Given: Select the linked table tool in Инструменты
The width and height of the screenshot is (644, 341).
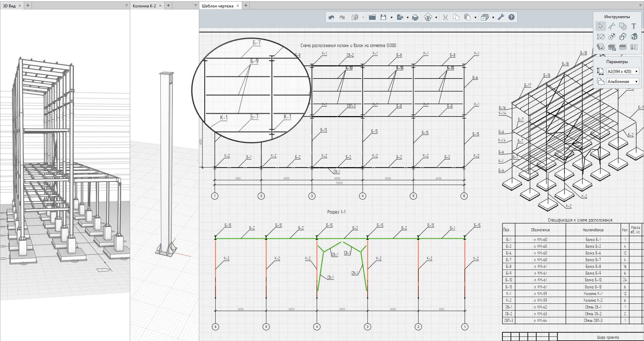Looking at the screenshot, I should [x=612, y=47].
